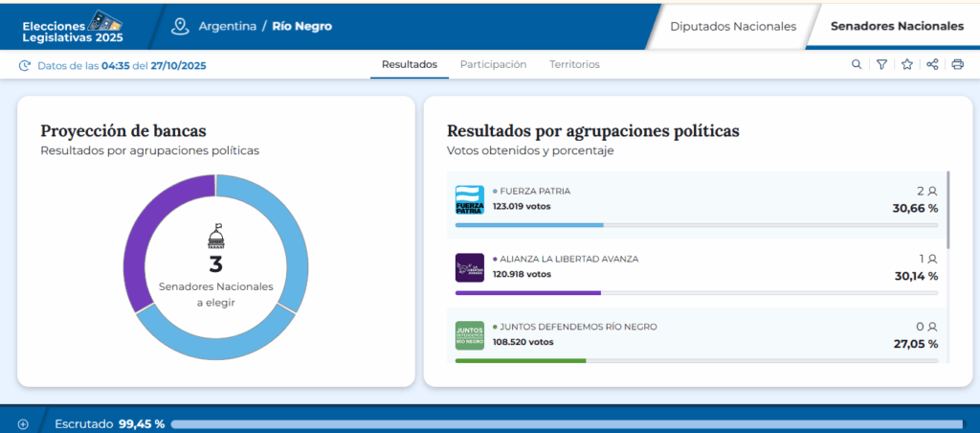Open the Participación tab
The height and width of the screenshot is (433, 980).
(x=493, y=64)
